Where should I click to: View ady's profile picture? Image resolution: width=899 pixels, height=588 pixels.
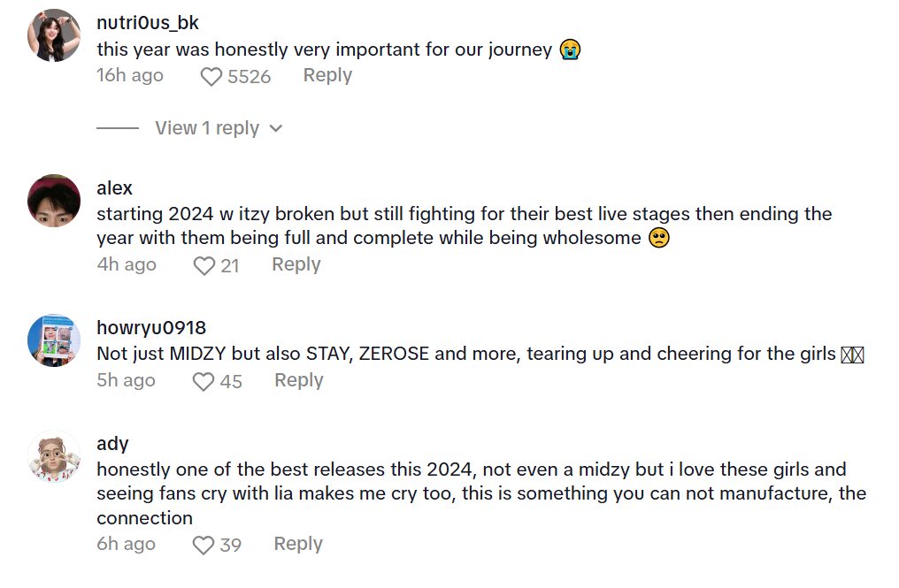point(54,456)
